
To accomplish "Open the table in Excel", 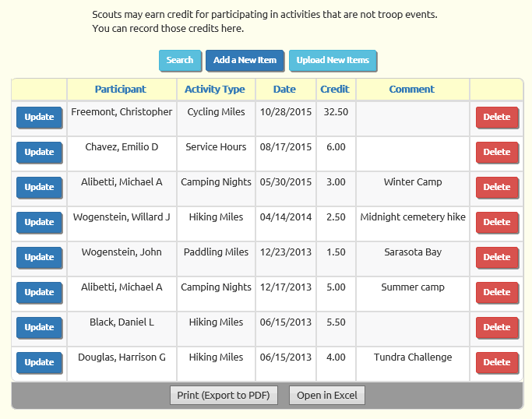I will pyautogui.click(x=327, y=396).
